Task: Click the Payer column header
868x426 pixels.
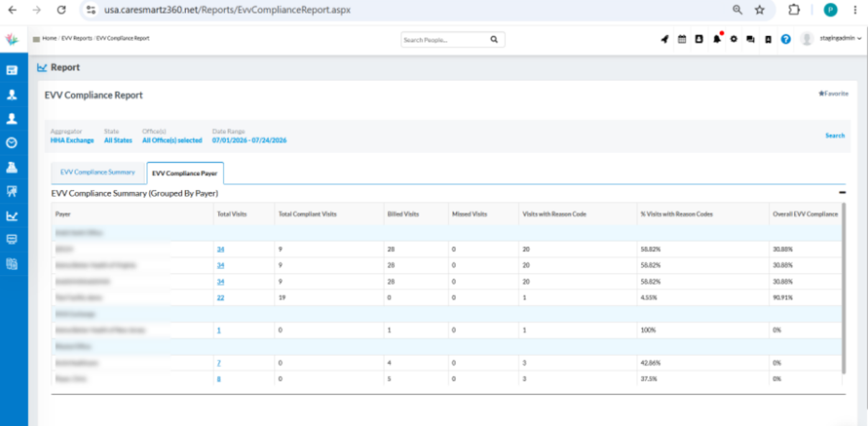Action: click(63, 214)
